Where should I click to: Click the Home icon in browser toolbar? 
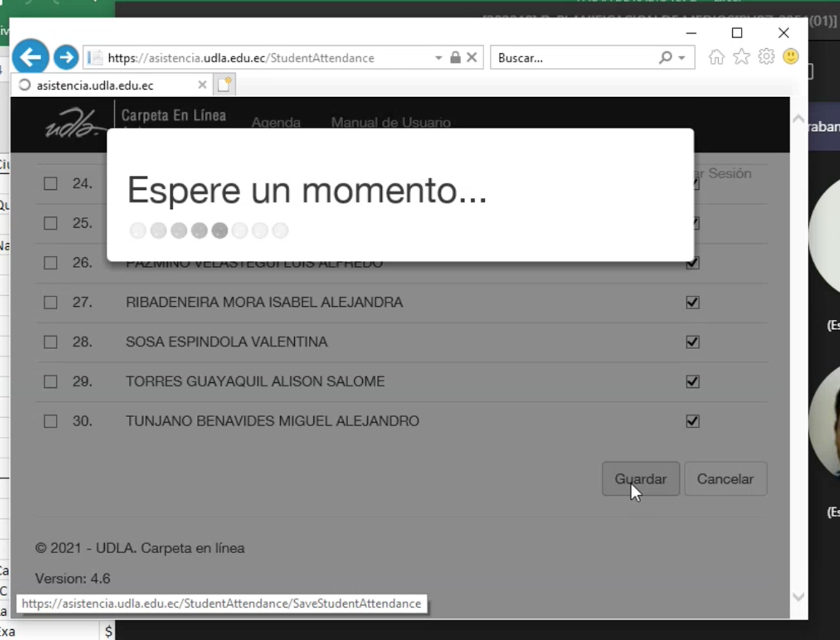pos(716,57)
